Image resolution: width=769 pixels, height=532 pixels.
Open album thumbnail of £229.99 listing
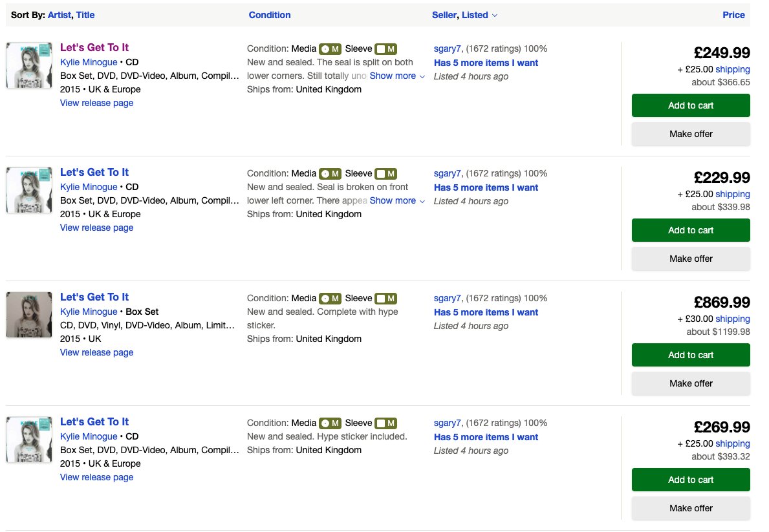29,190
